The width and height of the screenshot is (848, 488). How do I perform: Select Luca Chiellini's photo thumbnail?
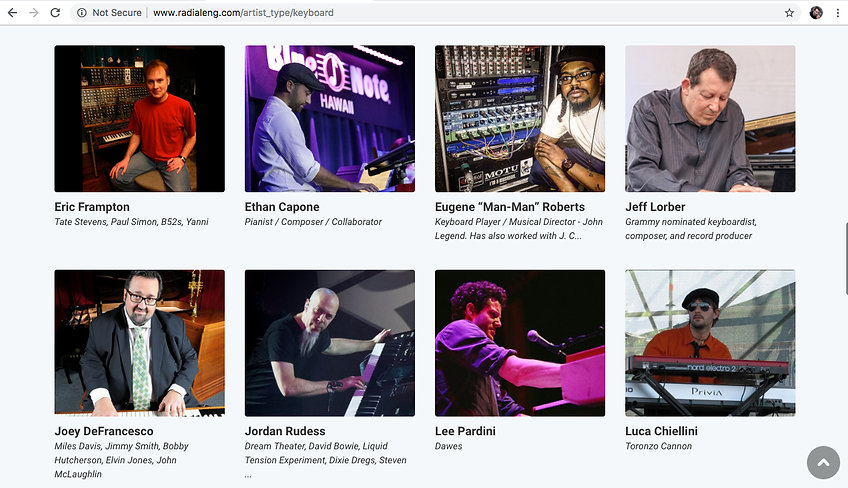710,343
